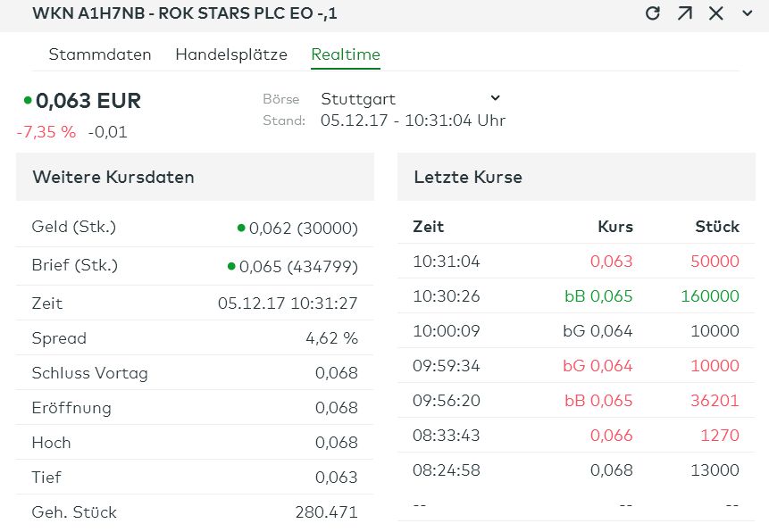This screenshot has width=769, height=532.
Task: Refresh the quote using the circular arrow icon
Action: click(653, 13)
